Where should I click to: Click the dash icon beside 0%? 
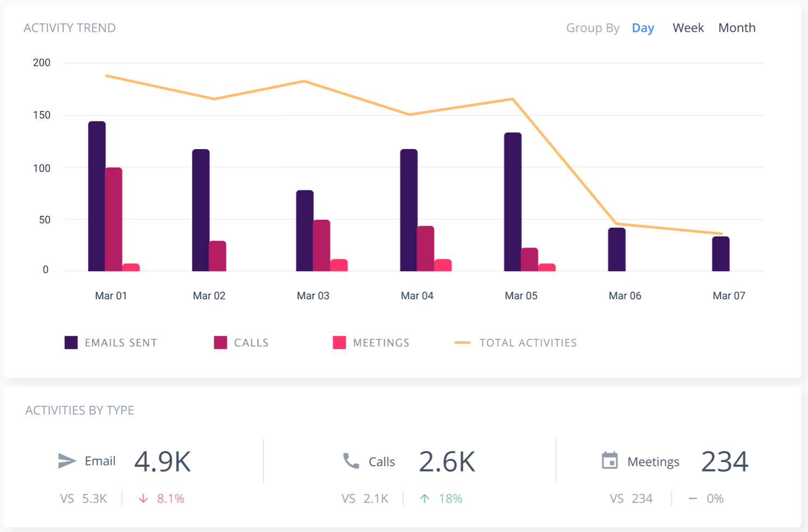click(693, 499)
